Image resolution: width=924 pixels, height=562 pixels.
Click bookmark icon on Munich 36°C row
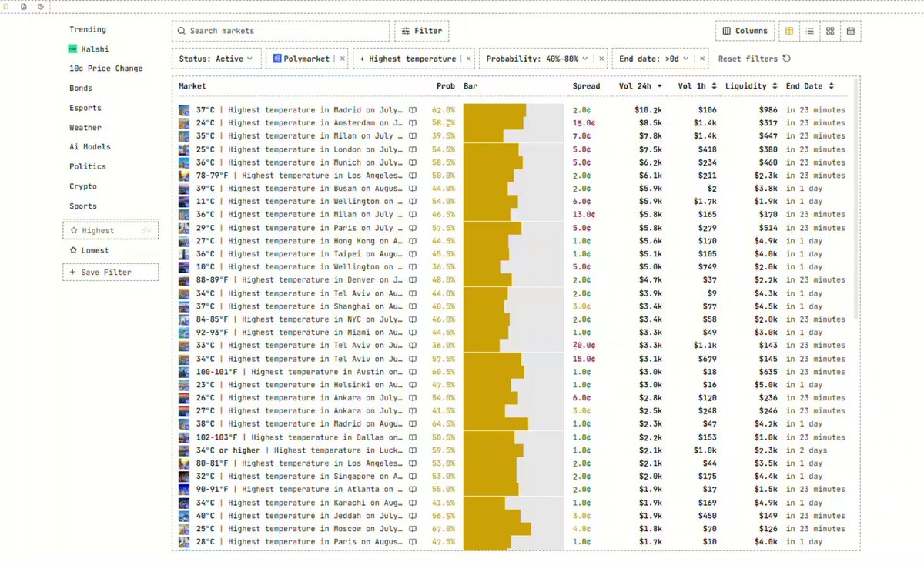(413, 162)
